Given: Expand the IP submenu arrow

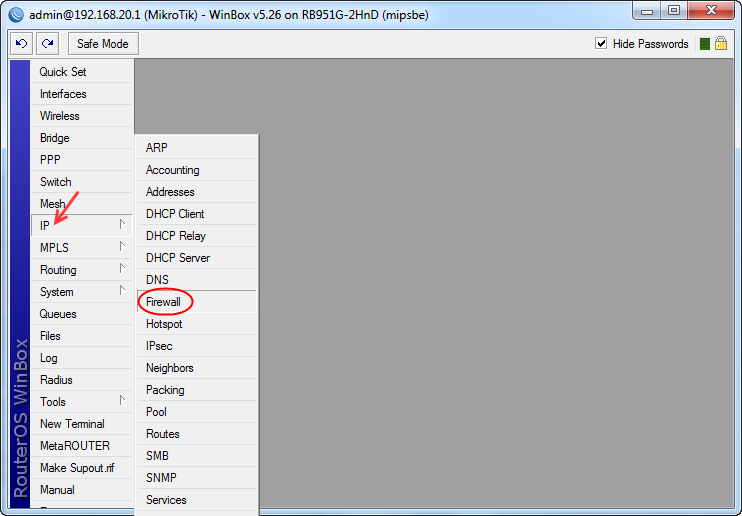Looking at the screenshot, I should click(x=122, y=225).
